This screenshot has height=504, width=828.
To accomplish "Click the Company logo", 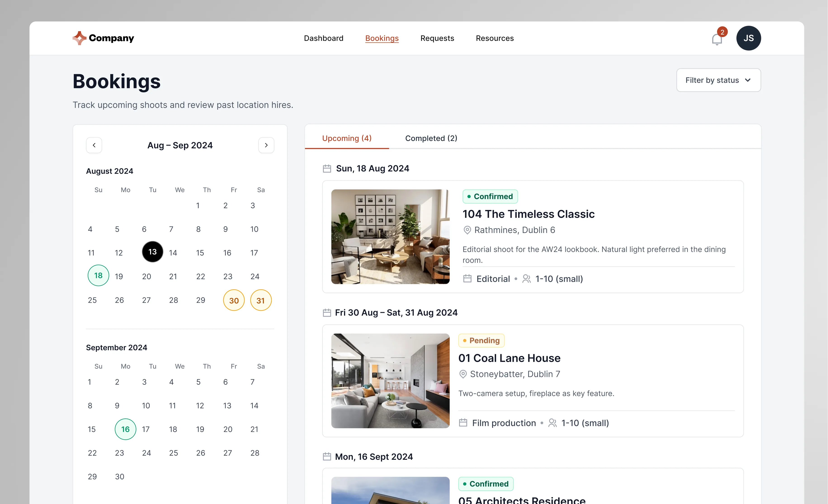I will tap(103, 38).
